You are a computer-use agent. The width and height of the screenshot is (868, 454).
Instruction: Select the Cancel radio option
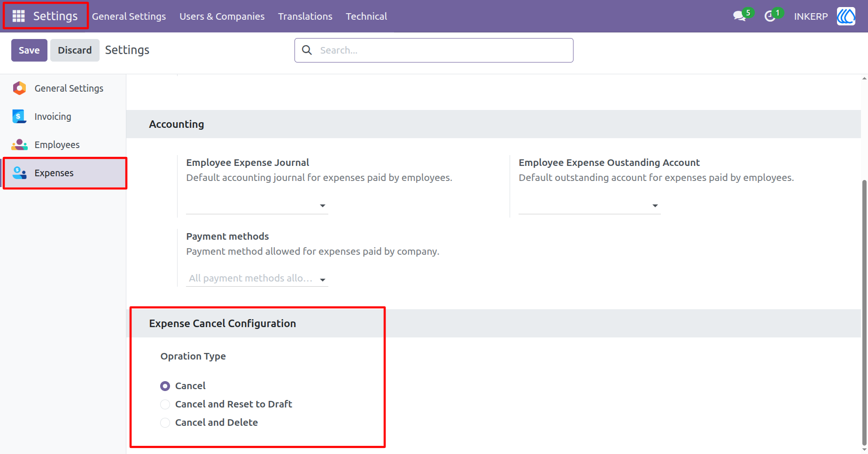coord(165,386)
